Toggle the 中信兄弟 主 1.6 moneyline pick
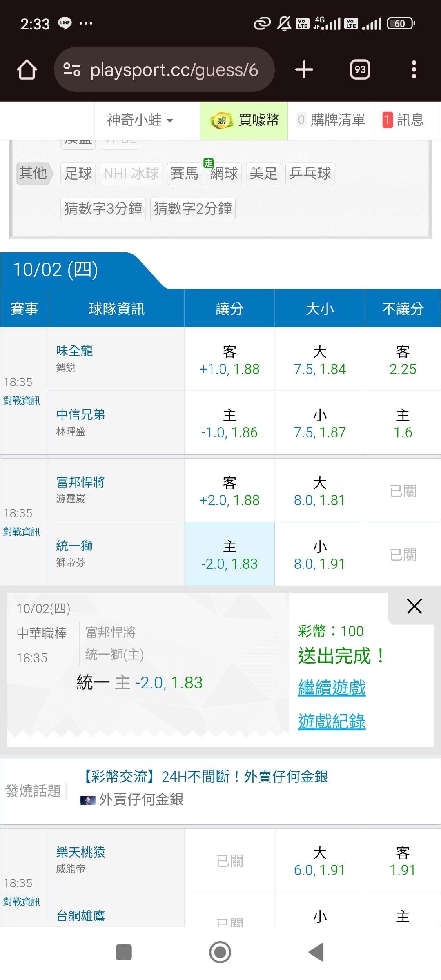 click(x=403, y=423)
